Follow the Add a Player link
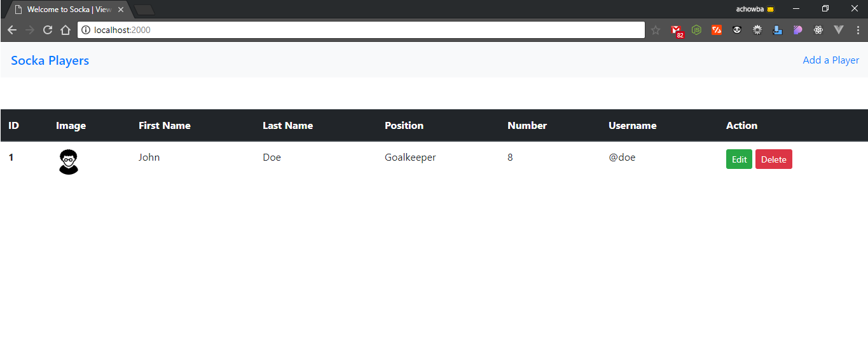The width and height of the screenshot is (868, 362). [x=830, y=60]
